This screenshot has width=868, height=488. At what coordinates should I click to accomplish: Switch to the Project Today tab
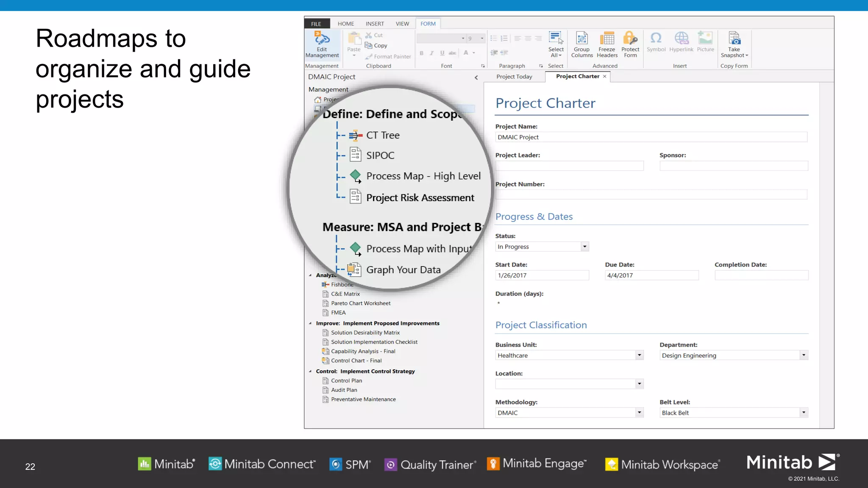click(x=514, y=77)
